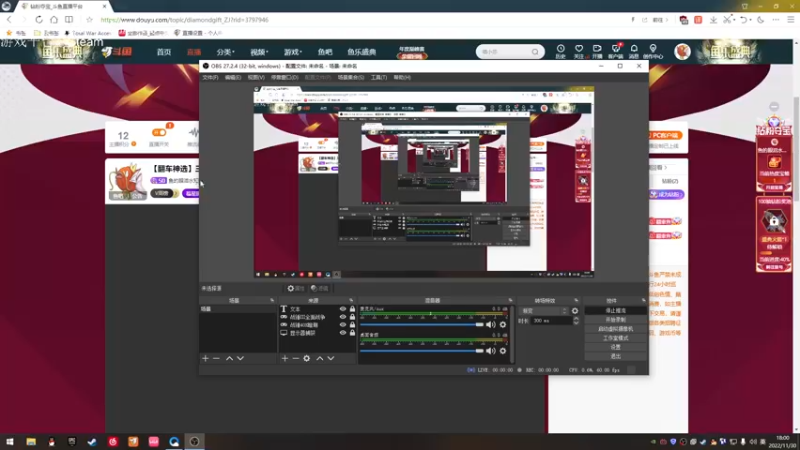This screenshot has height=450, width=800.
Task: Toggle visibility of the 文本 text source
Action: point(343,309)
